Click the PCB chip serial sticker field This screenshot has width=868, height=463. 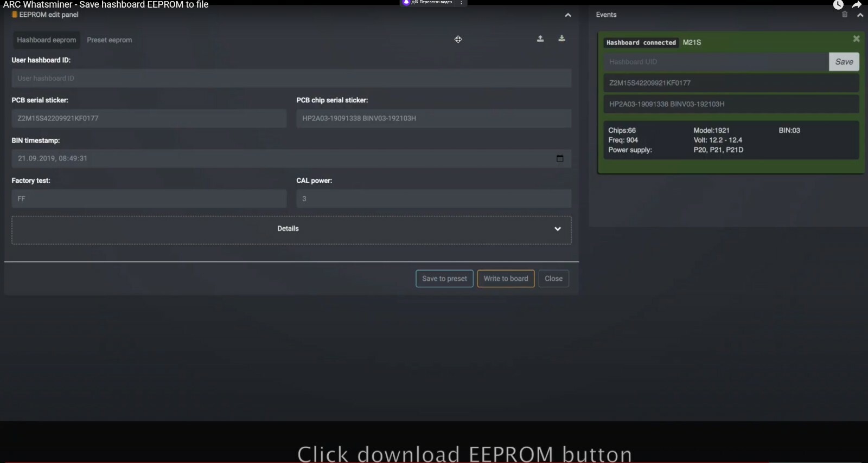[x=434, y=118]
